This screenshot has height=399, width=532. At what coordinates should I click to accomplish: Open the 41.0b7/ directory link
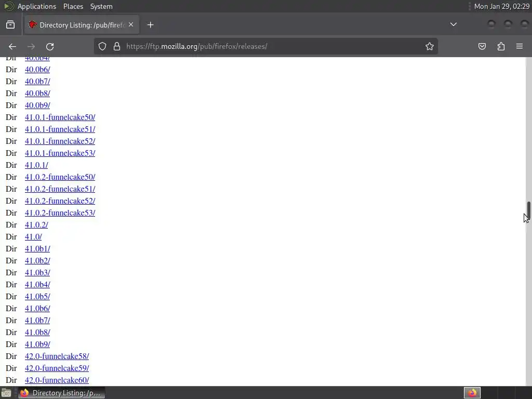point(37,320)
